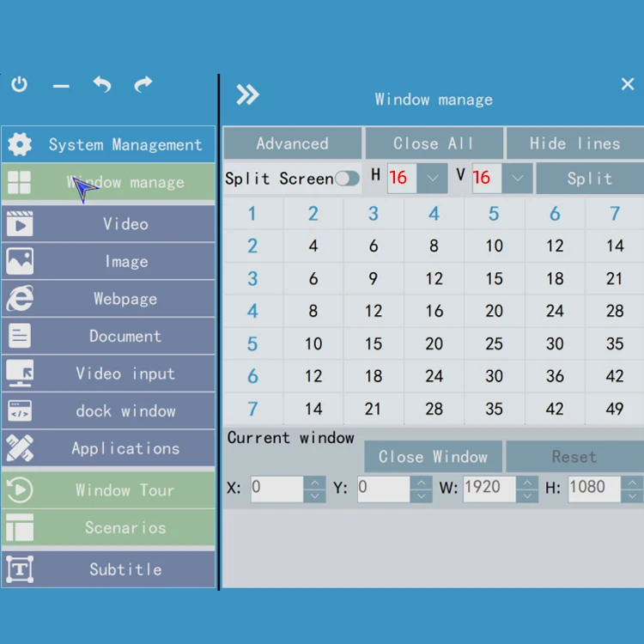This screenshot has width=644, height=644.
Task: Open Scenarios menu item
Action: [x=108, y=527]
